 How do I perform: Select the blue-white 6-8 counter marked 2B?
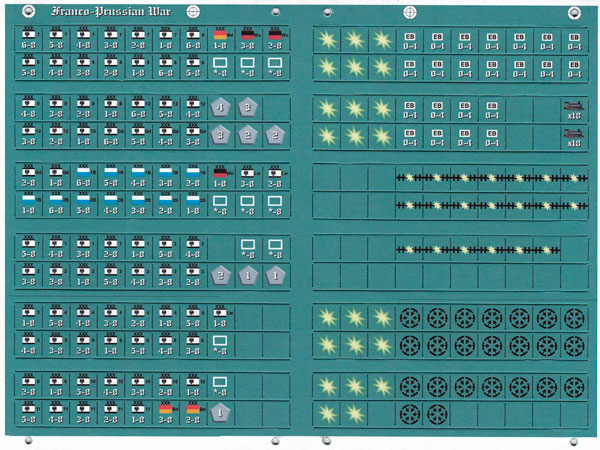(x=56, y=204)
